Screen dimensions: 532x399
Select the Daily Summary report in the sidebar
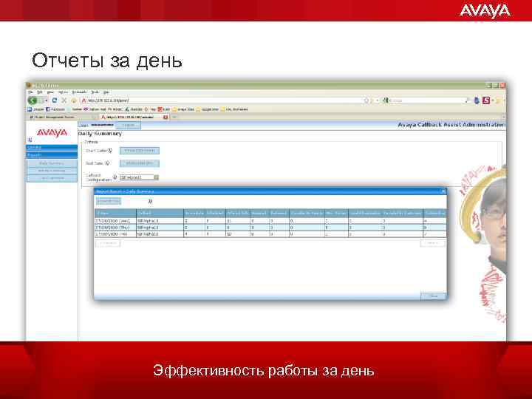tap(52, 163)
